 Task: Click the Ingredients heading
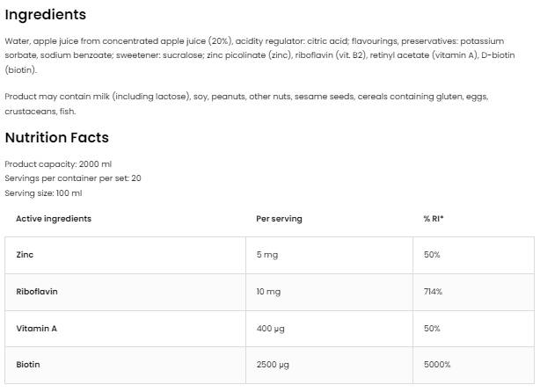click(x=46, y=15)
